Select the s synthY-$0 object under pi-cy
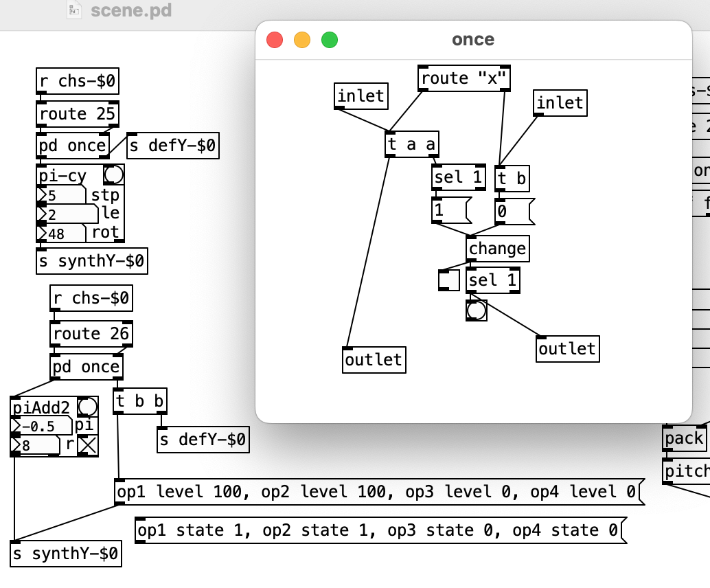 click(92, 261)
